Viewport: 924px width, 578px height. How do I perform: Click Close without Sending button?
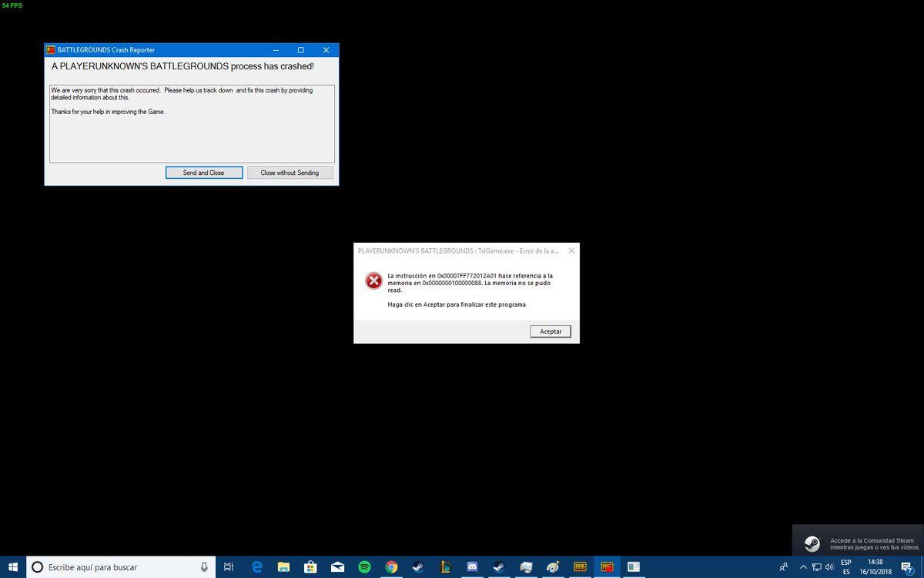(290, 173)
